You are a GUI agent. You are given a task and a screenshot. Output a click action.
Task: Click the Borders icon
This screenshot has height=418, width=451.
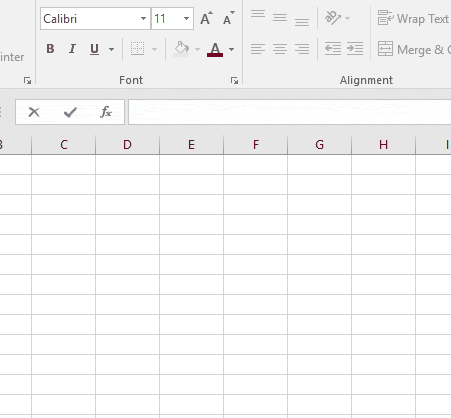(137, 49)
